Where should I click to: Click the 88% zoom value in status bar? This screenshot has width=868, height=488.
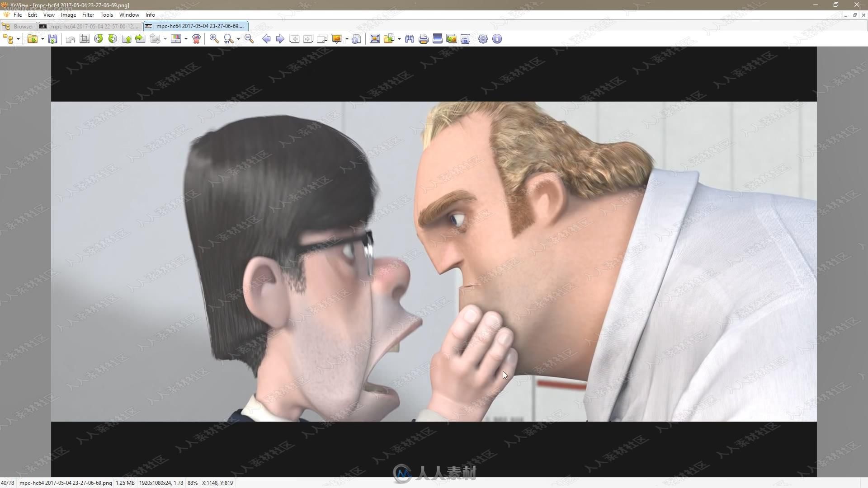click(193, 483)
